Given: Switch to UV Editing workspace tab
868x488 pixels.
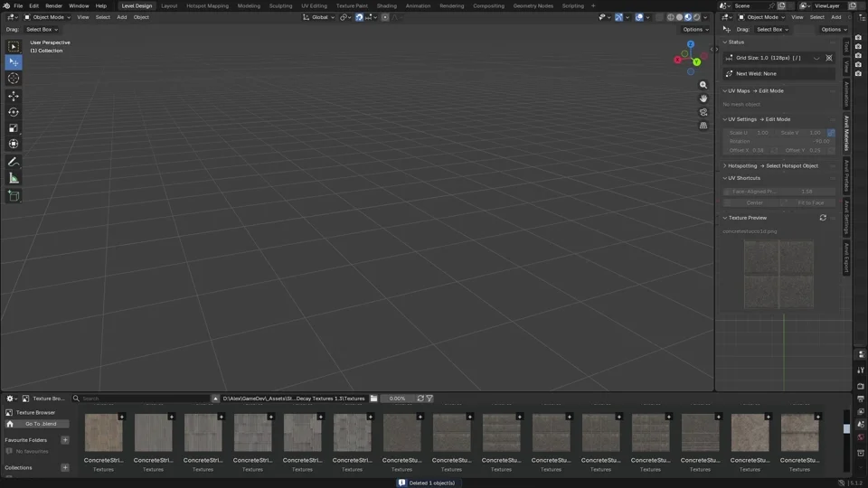Looking at the screenshot, I should tap(314, 5).
